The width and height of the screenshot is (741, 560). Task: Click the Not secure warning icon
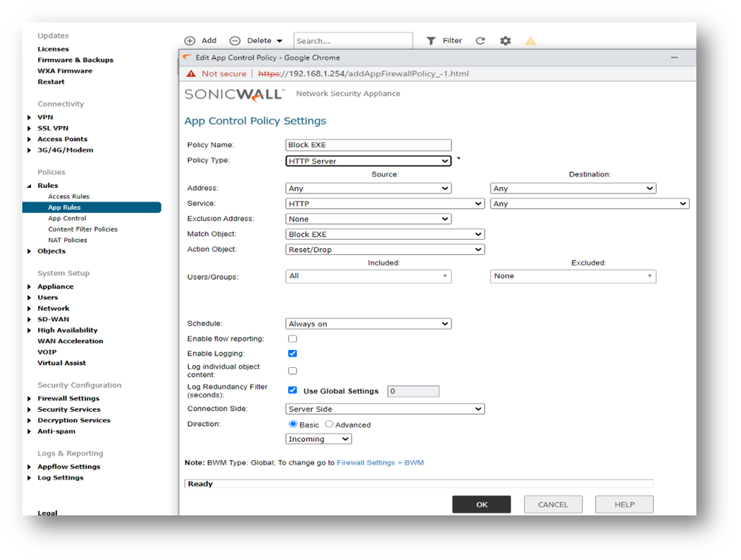(191, 73)
